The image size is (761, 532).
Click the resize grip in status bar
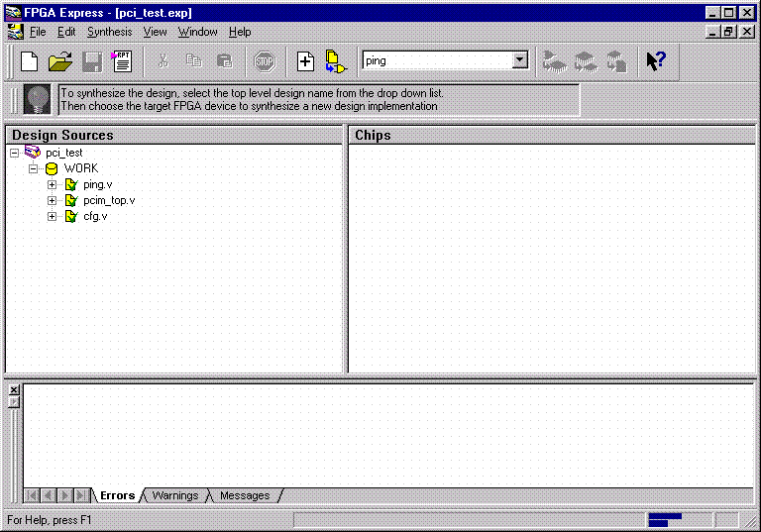click(x=750, y=521)
